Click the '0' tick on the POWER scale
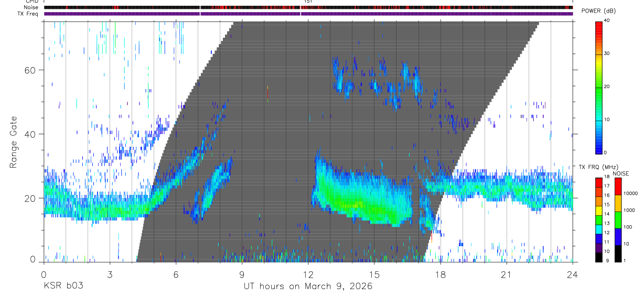This screenshot has height=297, width=644. 606,152
